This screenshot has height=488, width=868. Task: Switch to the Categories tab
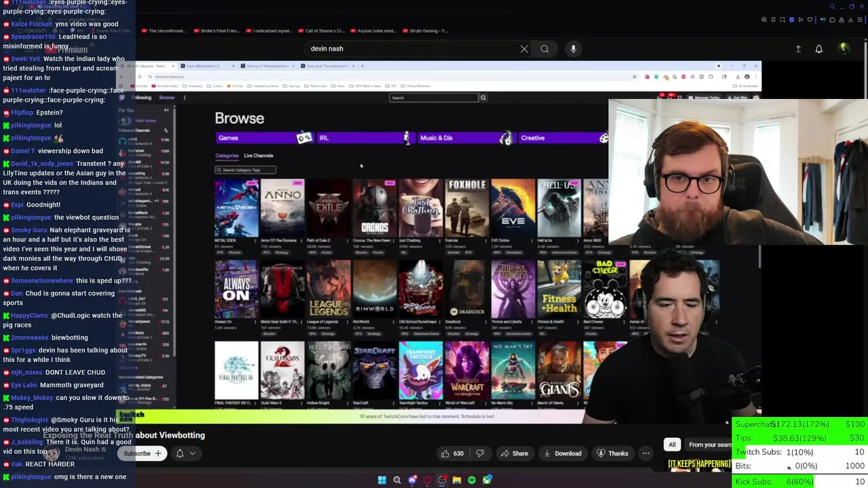point(227,156)
